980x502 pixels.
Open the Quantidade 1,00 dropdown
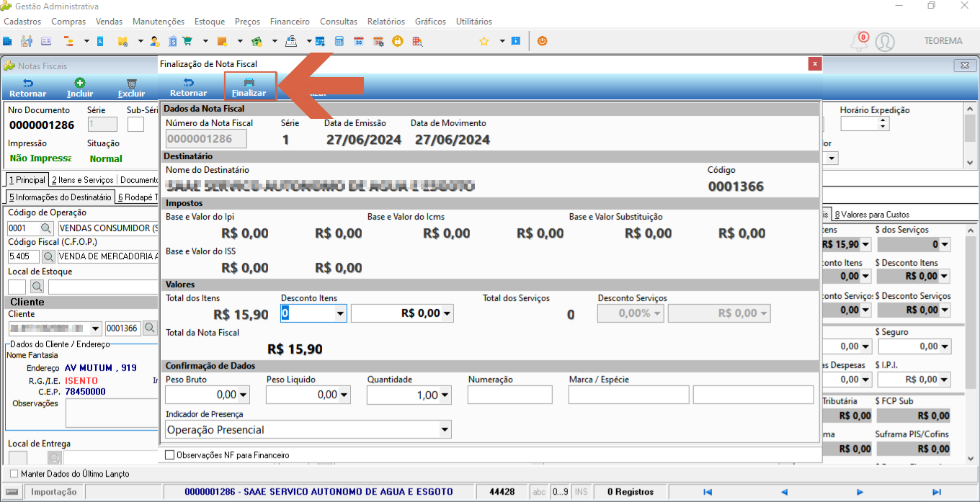(x=445, y=395)
